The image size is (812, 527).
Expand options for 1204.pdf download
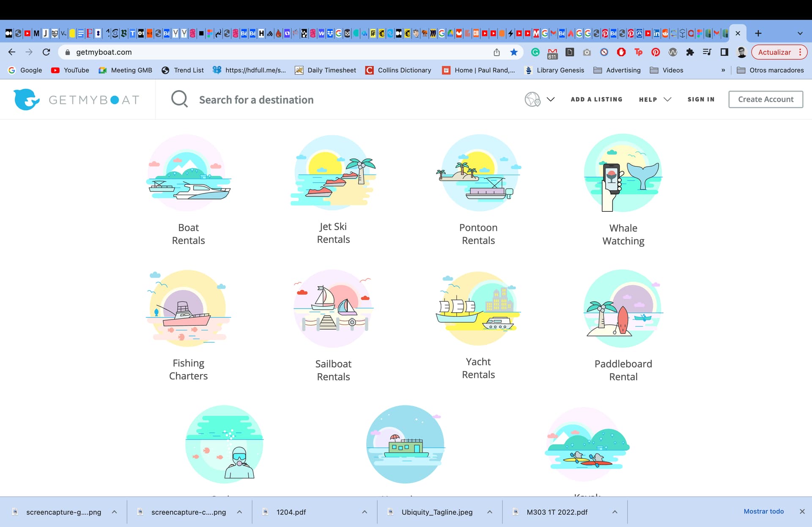(365, 512)
